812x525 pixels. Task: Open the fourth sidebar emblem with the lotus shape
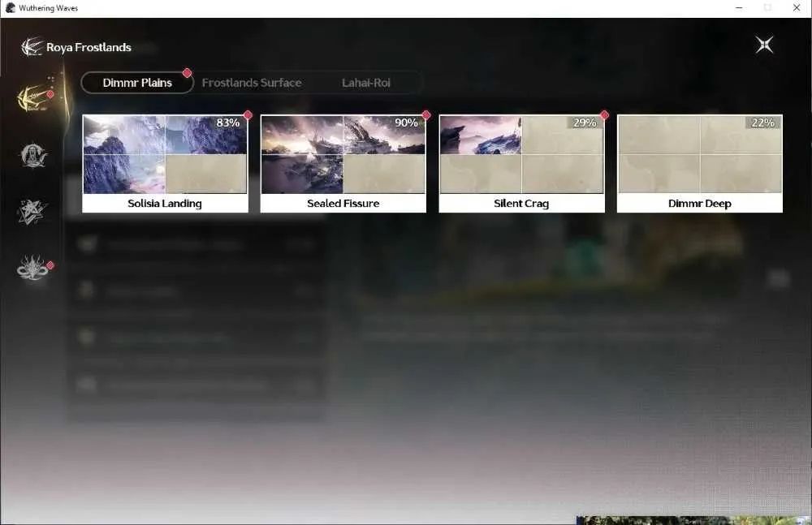[33, 269]
